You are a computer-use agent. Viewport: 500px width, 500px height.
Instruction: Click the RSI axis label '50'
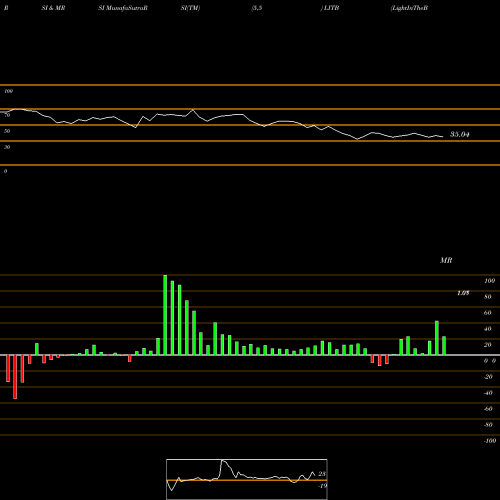pos(7,131)
